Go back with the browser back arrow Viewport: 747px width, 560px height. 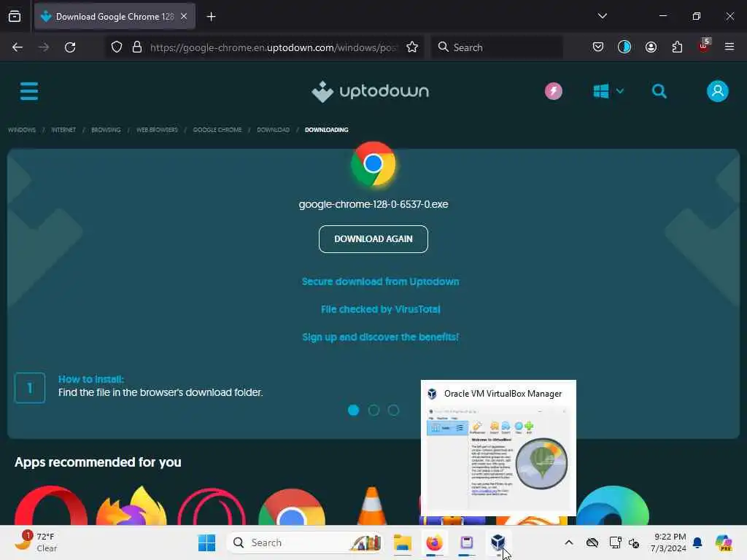point(18,47)
